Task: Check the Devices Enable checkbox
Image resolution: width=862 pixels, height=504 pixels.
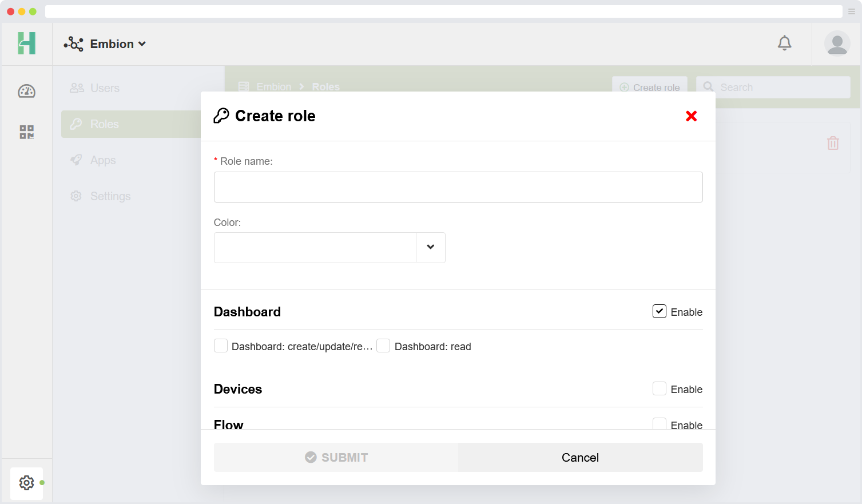Action: [x=659, y=389]
